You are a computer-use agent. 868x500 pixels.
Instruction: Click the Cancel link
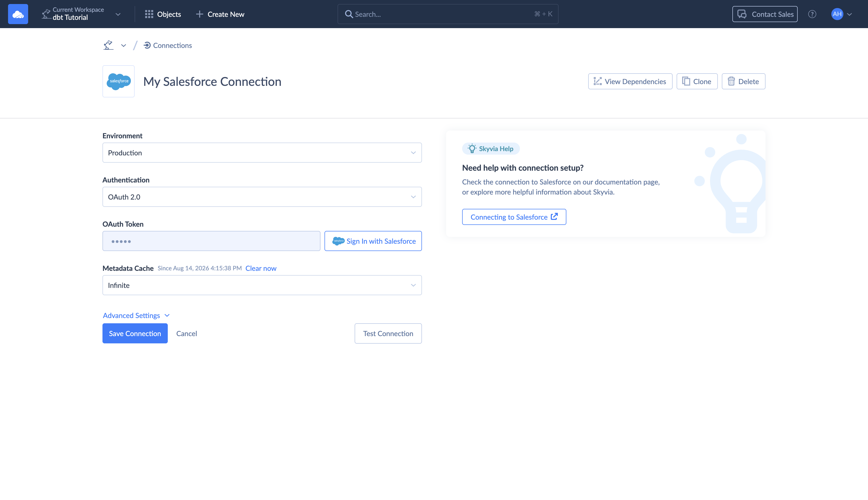(x=187, y=333)
